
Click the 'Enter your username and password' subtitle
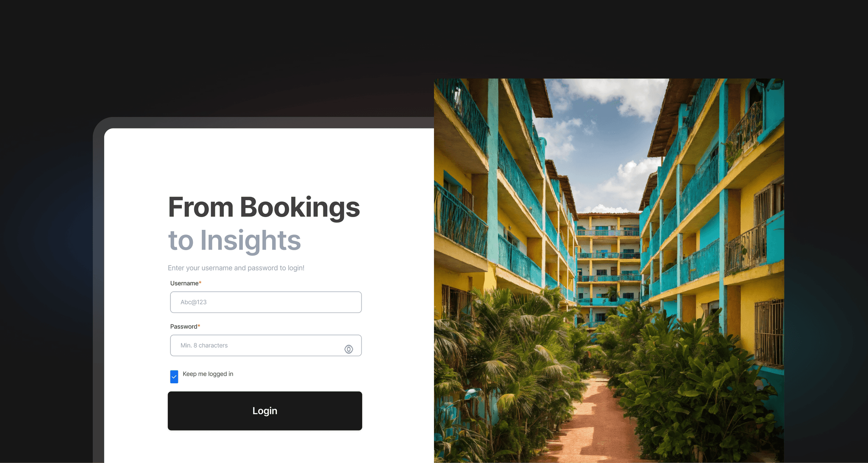pyautogui.click(x=236, y=268)
